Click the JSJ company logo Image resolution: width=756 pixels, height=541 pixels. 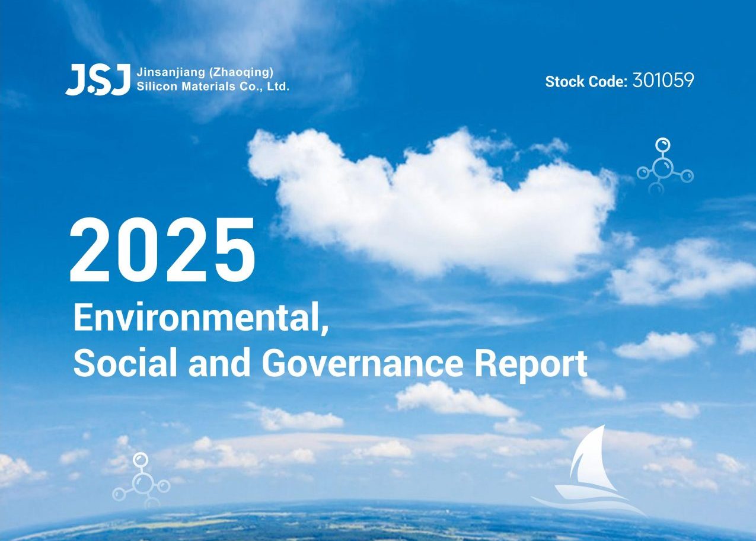[98, 80]
